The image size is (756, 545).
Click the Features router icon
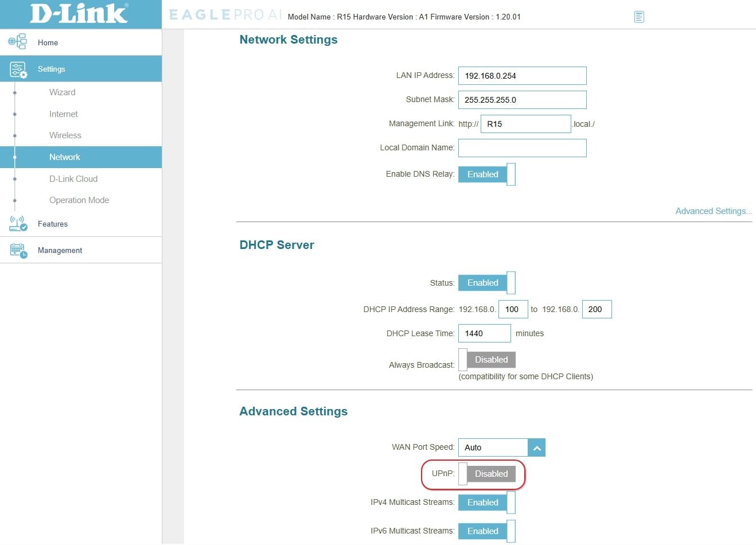18,223
